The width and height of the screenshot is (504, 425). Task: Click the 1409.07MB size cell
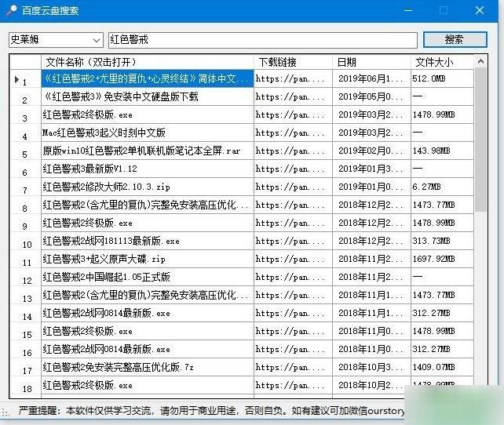[442, 367]
